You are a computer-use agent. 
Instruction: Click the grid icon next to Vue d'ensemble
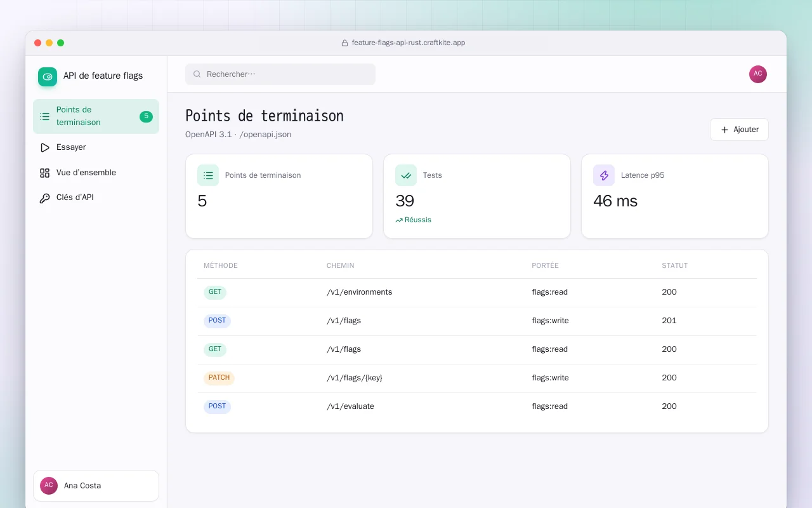pyautogui.click(x=44, y=173)
